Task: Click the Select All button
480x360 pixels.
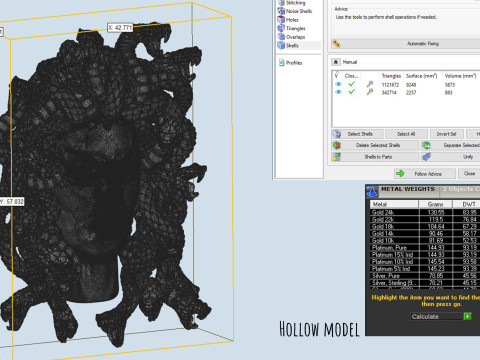Action: click(406, 134)
